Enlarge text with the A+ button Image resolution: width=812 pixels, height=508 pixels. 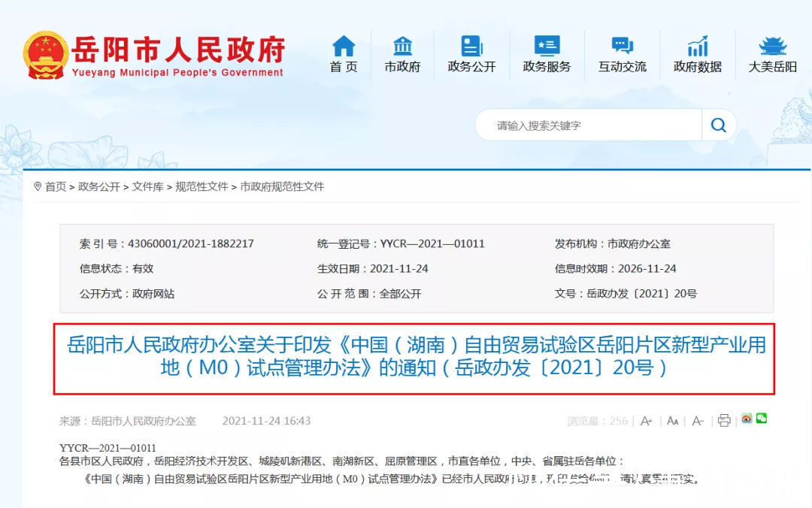click(647, 421)
